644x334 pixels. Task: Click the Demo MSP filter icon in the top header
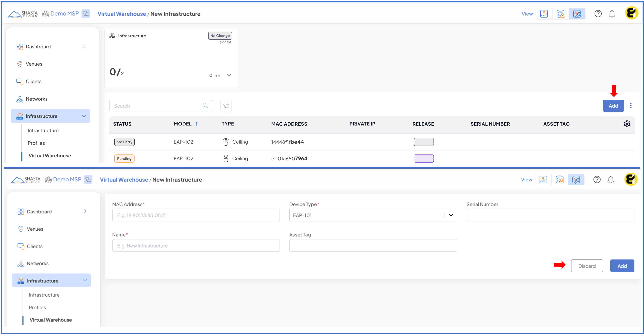coord(86,14)
